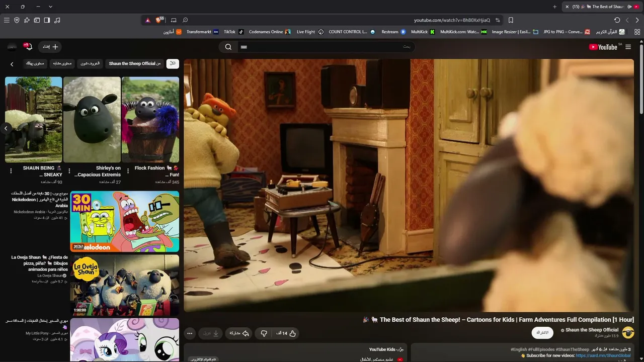Open the Image Resizer bookmark

click(515, 32)
